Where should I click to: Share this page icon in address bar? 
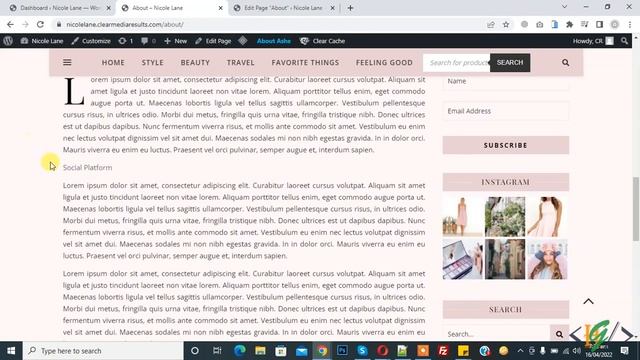point(491,24)
